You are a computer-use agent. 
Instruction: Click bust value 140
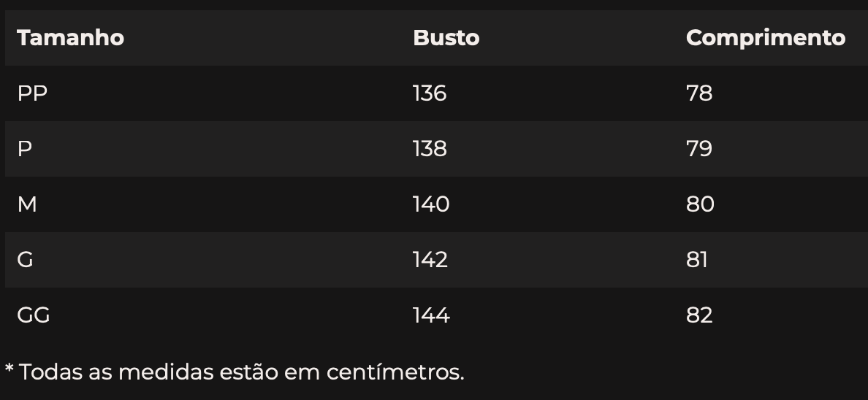pos(431,204)
